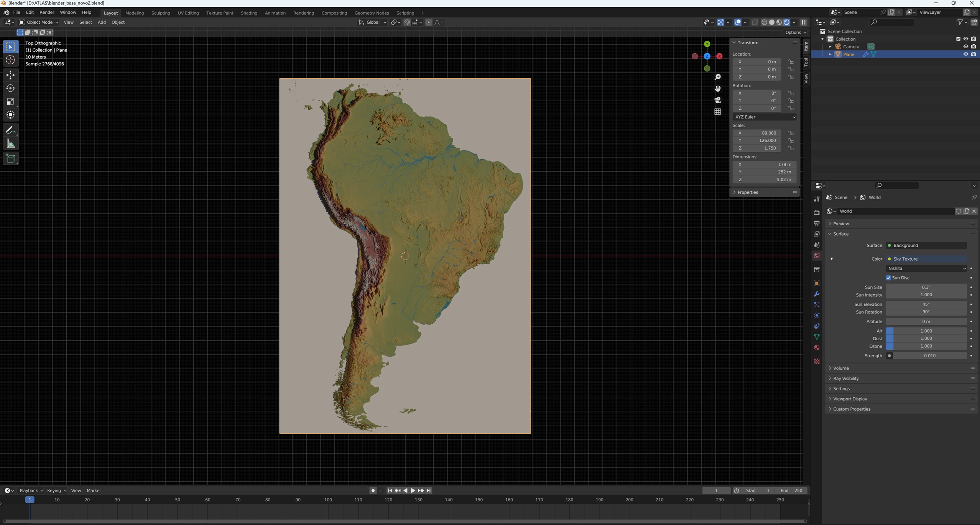Click the Options button in viewport
The image size is (980, 525).
point(796,33)
